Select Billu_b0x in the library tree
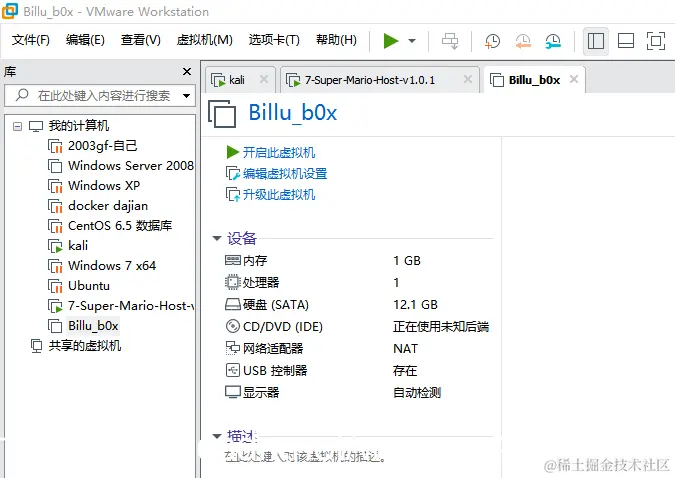The image size is (675, 478). [x=93, y=326]
